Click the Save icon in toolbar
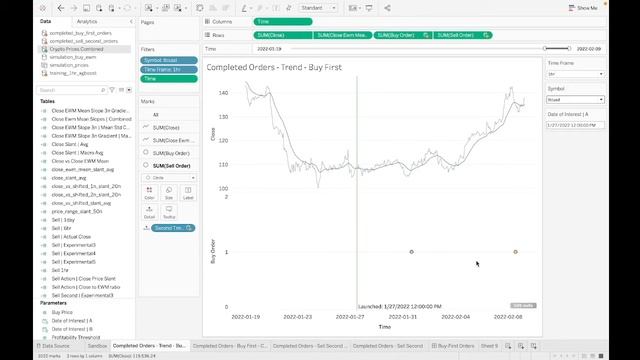640x360 pixels. [x=87, y=8]
